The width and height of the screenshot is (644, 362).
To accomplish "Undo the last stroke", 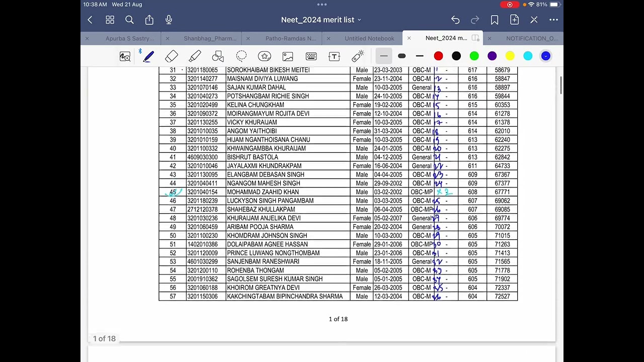I will [455, 20].
